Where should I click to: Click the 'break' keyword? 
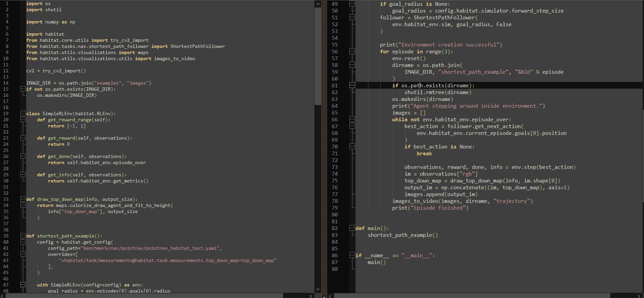tap(424, 153)
